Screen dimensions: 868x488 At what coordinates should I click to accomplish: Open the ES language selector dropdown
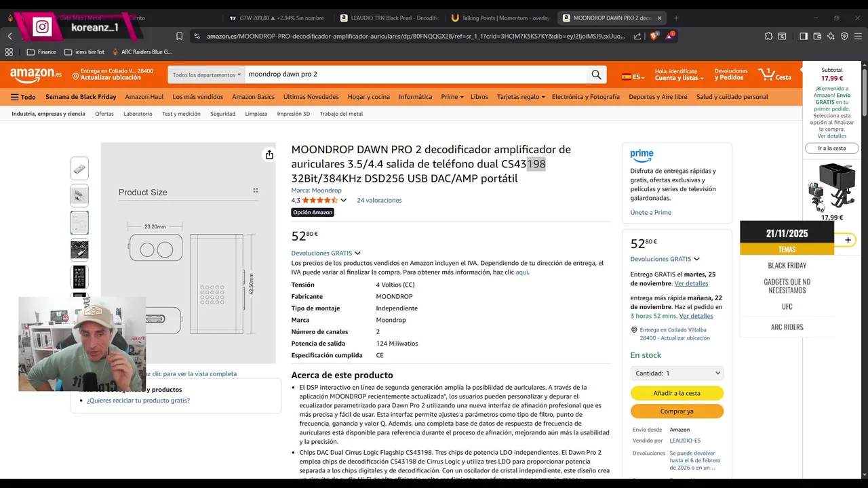633,77
